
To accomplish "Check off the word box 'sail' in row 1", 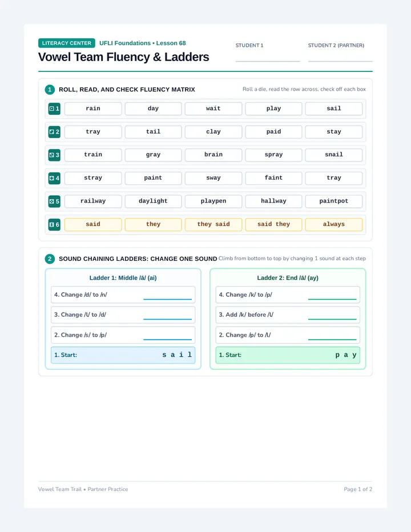I will 334,108.
